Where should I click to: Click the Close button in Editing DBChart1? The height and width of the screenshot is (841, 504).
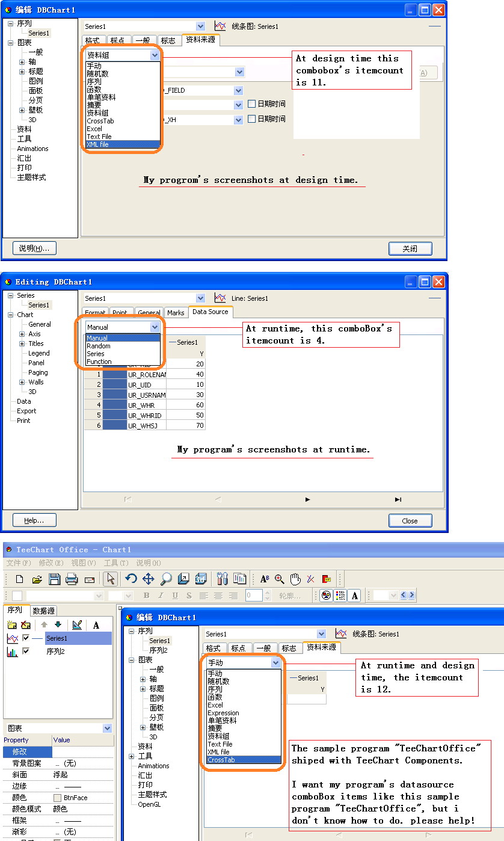click(x=410, y=520)
